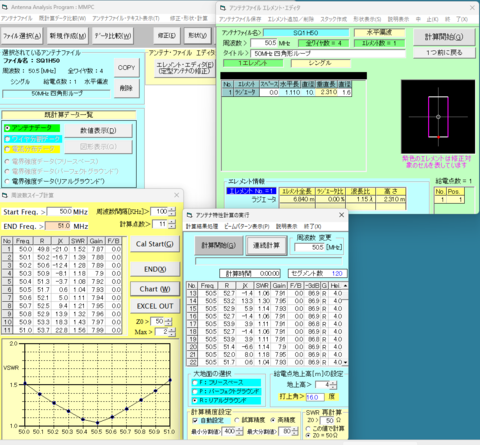Click the 新規作成(M) button
The width and height of the screenshot is (480, 445).
click(68, 36)
